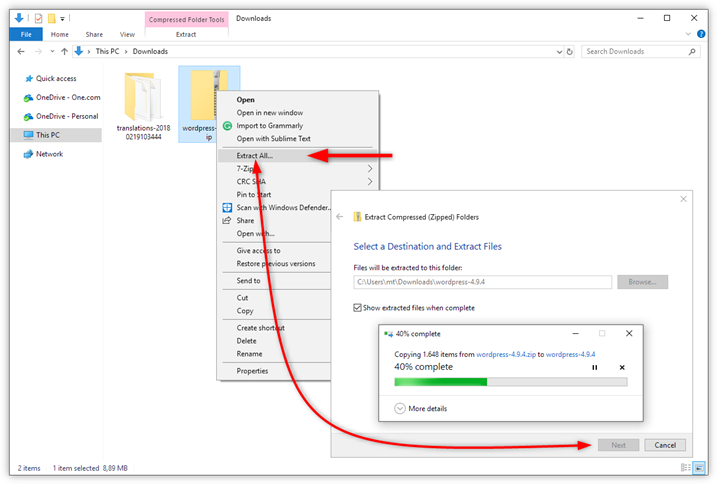The height and width of the screenshot is (484, 717).
Task: Open the File ribbon tab
Action: [x=26, y=34]
